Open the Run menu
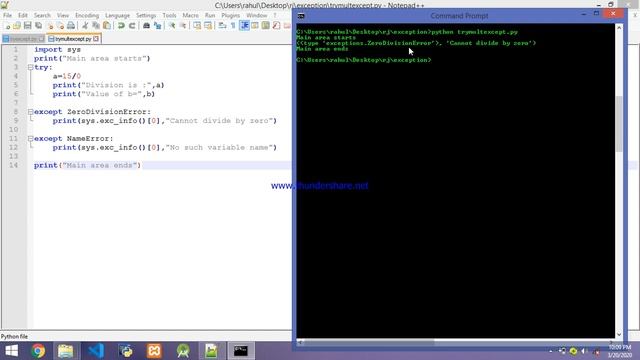The width and height of the screenshot is (640, 360). click(x=210, y=15)
